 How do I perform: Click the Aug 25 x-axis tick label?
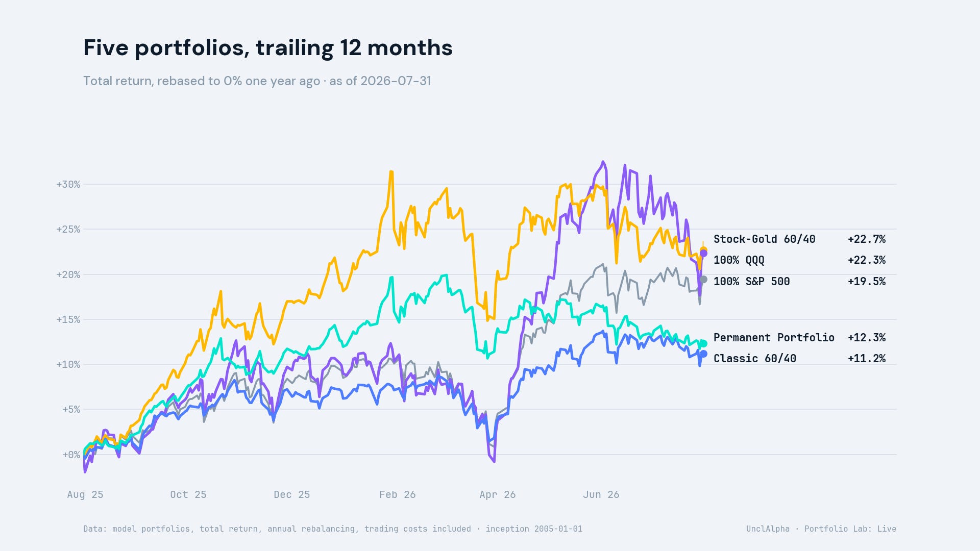coord(85,494)
